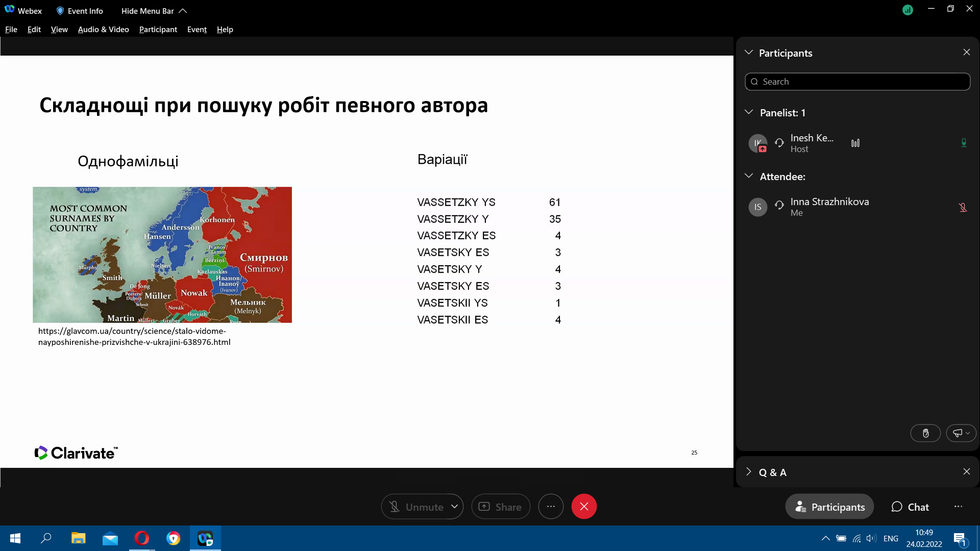The image size is (980, 551).
Task: Click the green connection status indicator icon
Action: coord(908,10)
